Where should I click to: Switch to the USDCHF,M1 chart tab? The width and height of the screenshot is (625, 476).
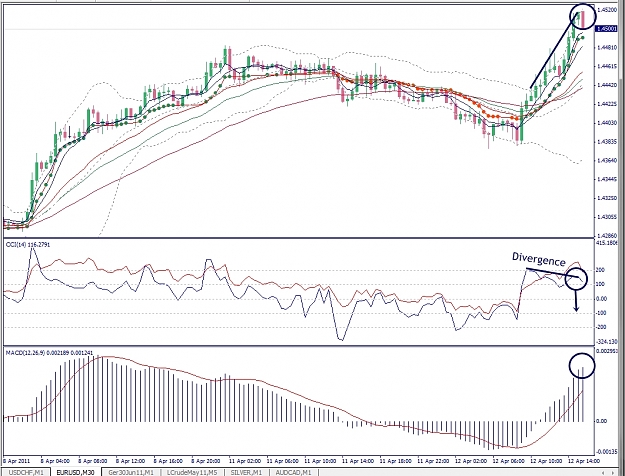click(26, 472)
